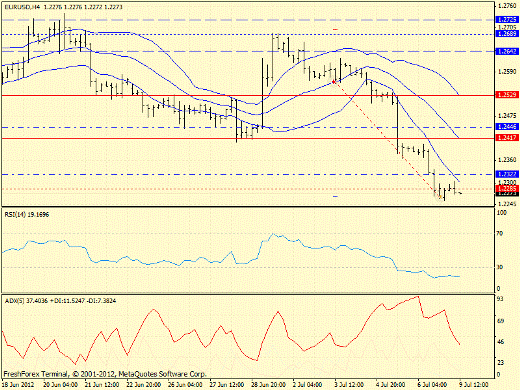520x390 pixels.
Task: Click the 1.2590 price axis value
Action: (507, 71)
